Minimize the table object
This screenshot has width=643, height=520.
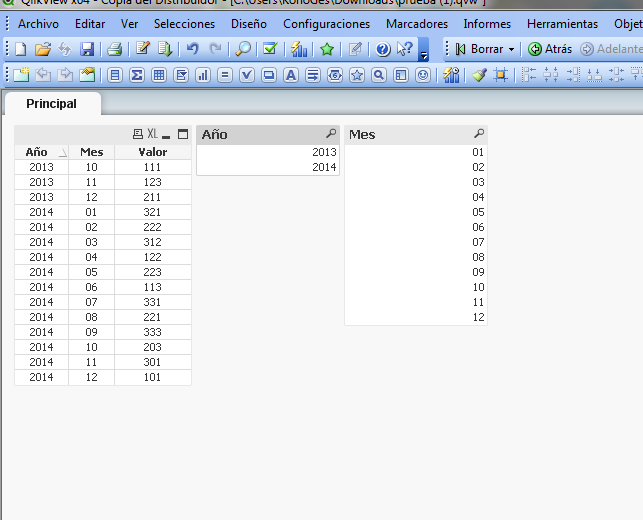coord(166,135)
